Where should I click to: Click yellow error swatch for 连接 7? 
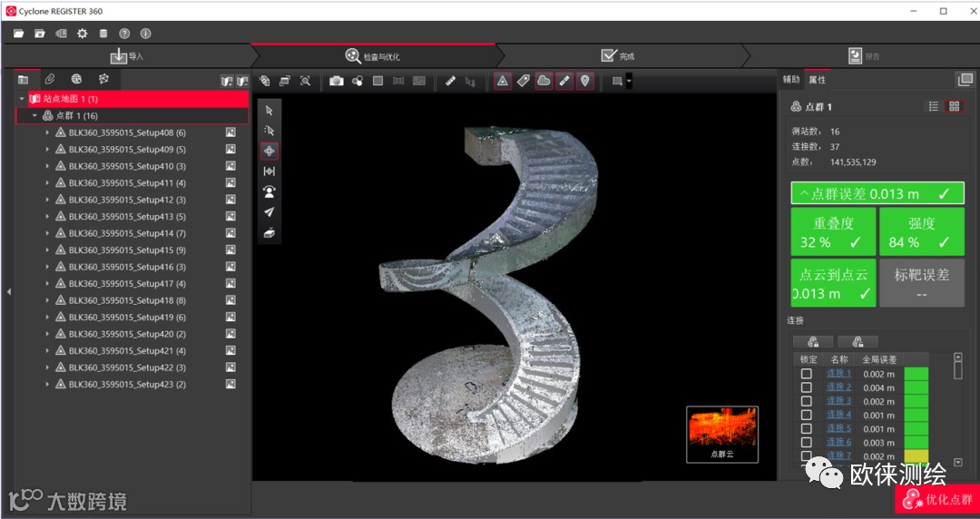[916, 455]
